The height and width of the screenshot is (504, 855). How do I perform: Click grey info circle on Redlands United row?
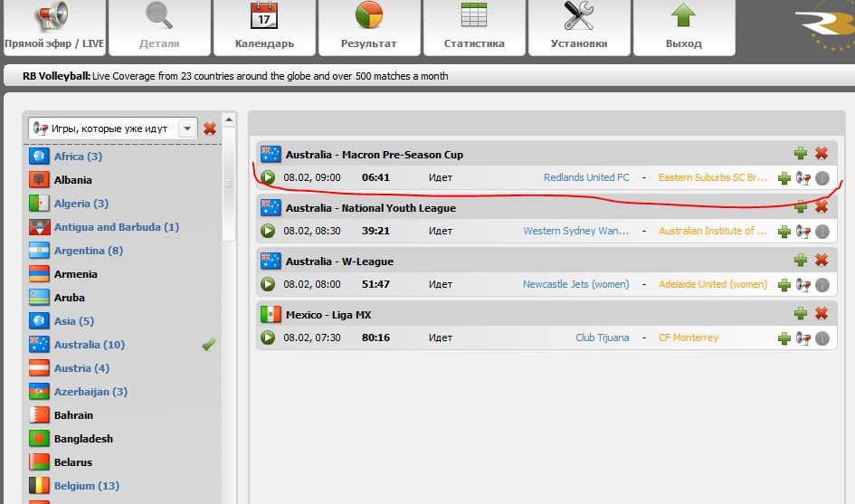click(x=822, y=178)
